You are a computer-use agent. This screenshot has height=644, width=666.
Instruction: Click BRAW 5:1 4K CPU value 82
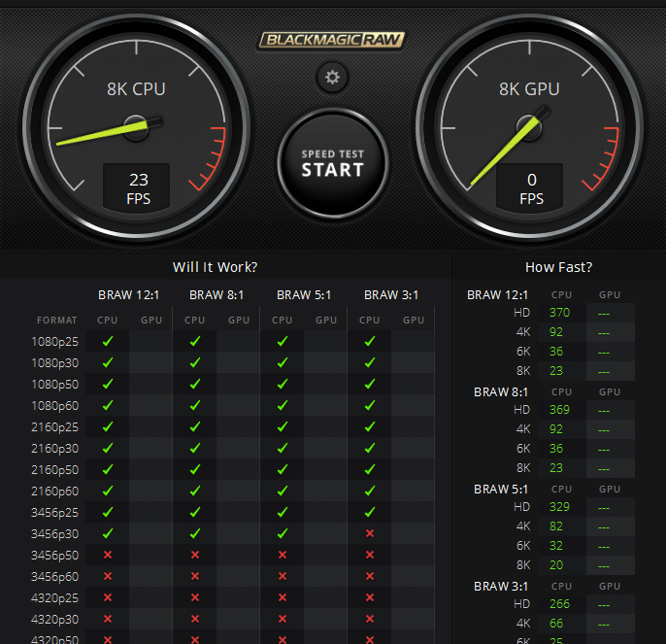coord(556,526)
